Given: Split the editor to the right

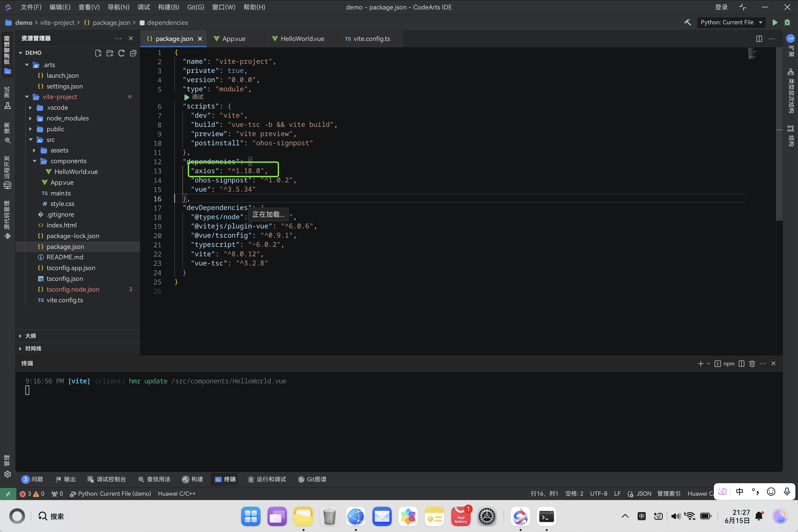Looking at the screenshot, I should click(x=759, y=39).
